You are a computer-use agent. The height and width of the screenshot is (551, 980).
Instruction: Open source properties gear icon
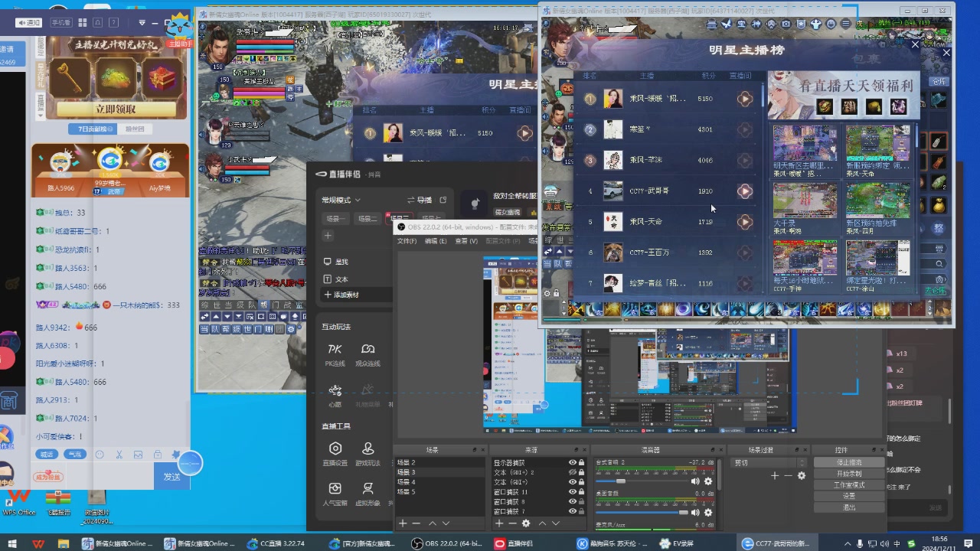(526, 523)
